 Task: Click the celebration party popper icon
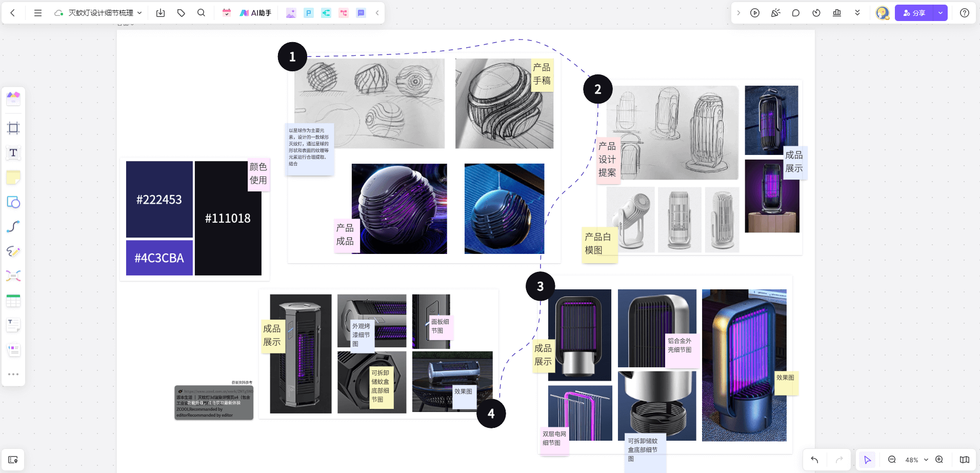pos(775,13)
